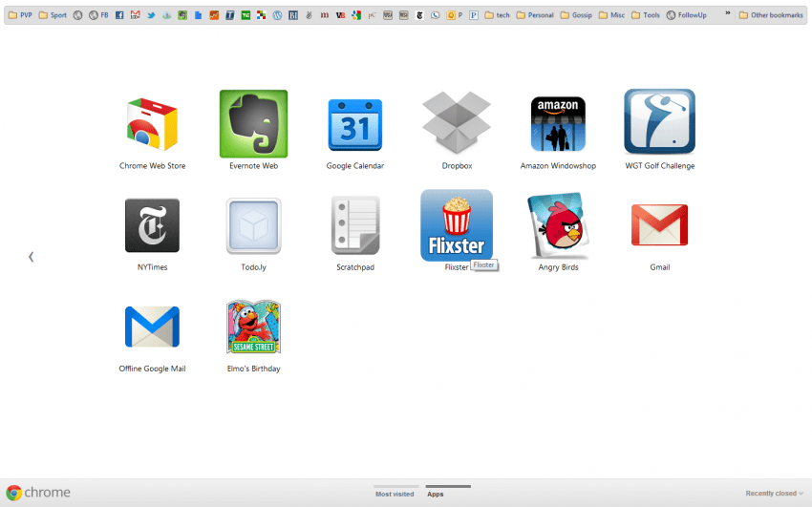The width and height of the screenshot is (812, 507).
Task: Launch the Dropbox app
Action: coord(457,122)
